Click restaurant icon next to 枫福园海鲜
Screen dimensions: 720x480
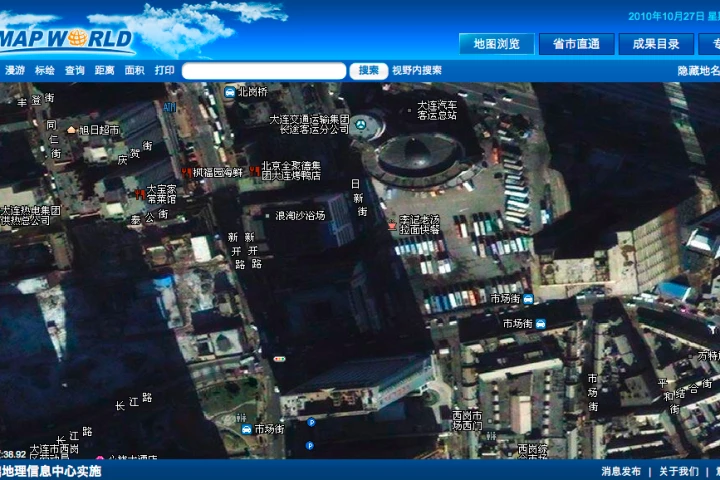186,173
